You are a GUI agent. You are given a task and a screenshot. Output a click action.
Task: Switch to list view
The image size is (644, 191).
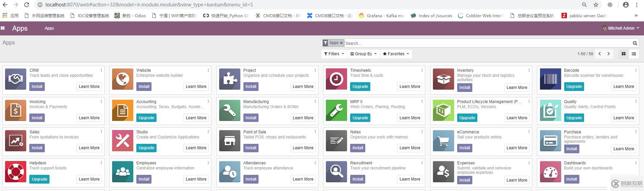click(x=634, y=54)
